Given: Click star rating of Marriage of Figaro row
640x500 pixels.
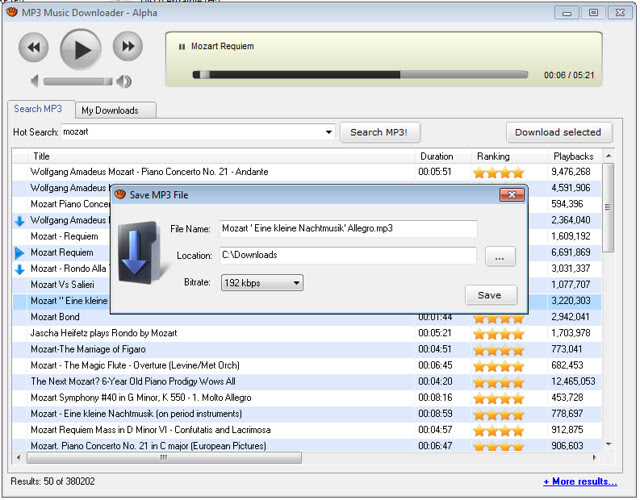Looking at the screenshot, I should pyautogui.click(x=498, y=350).
